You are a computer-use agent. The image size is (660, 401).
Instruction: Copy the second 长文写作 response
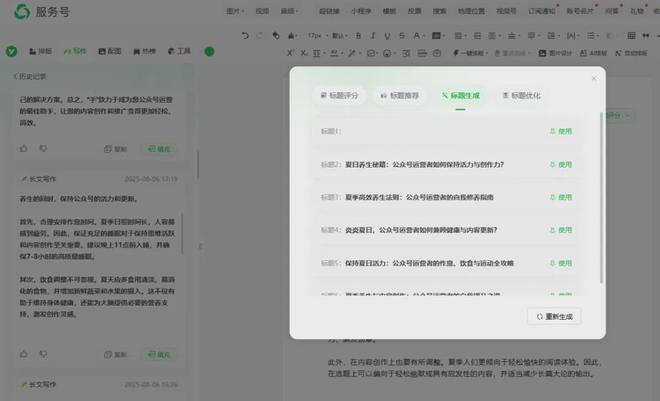point(115,355)
